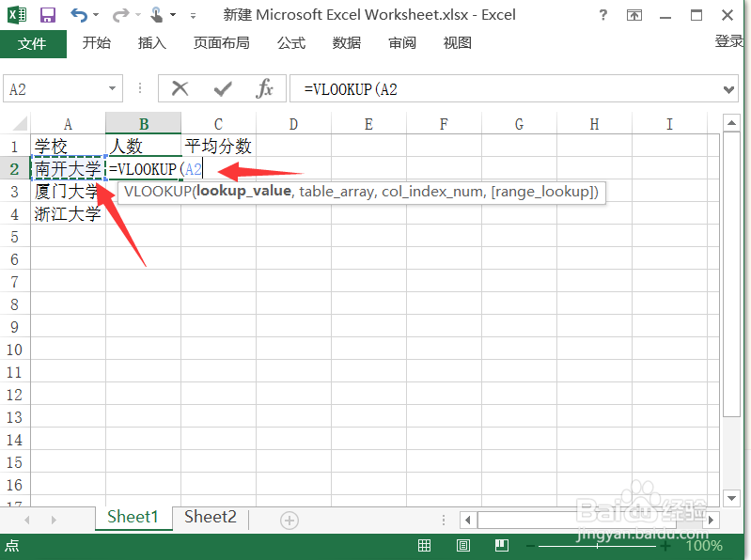Open the 页面布局 ribbon tab
This screenshot has width=751, height=560.
coord(221,43)
